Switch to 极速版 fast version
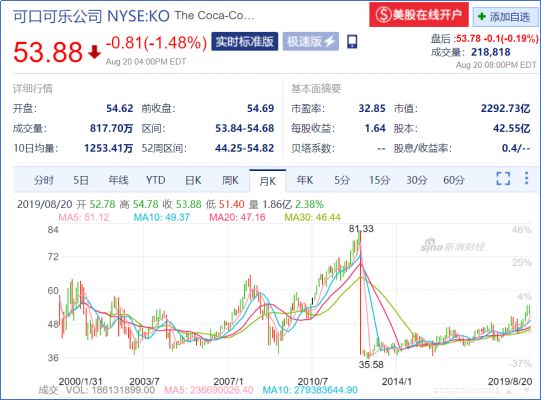 [x=311, y=41]
